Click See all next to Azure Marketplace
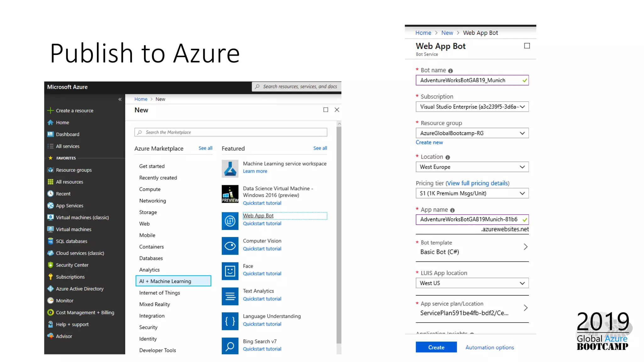644x362 pixels. tap(205, 148)
